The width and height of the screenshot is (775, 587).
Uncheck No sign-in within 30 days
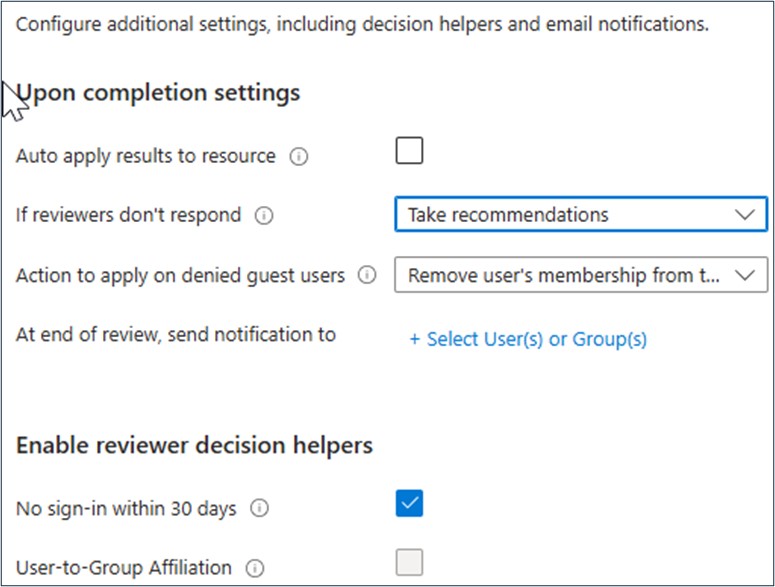(409, 504)
